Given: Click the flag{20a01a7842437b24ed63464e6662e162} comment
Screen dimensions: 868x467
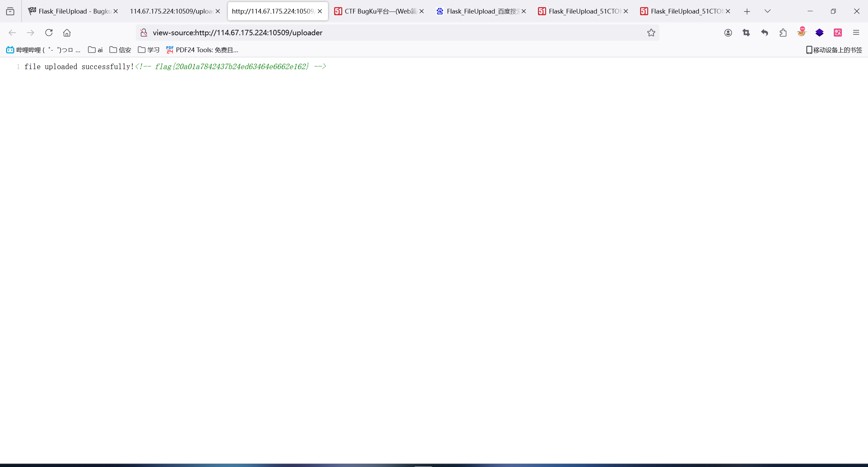Looking at the screenshot, I should tap(231, 66).
